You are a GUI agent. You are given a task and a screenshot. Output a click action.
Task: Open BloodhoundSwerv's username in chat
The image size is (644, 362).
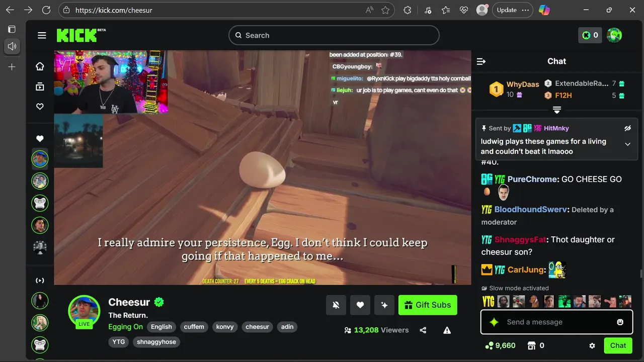(531, 209)
